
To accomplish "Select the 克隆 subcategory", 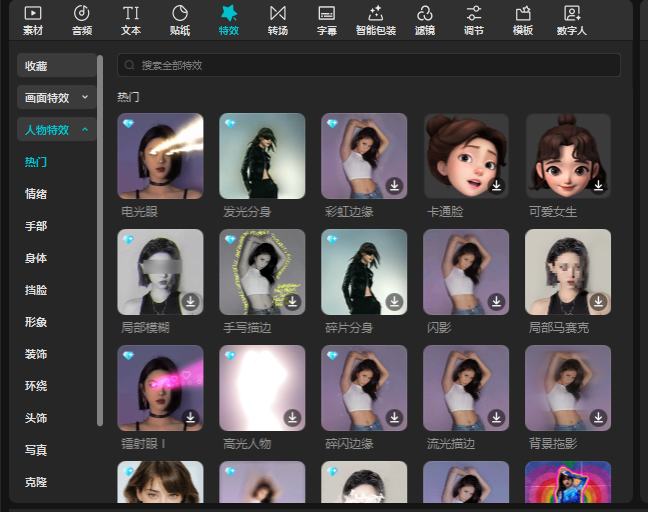I will click(x=36, y=482).
